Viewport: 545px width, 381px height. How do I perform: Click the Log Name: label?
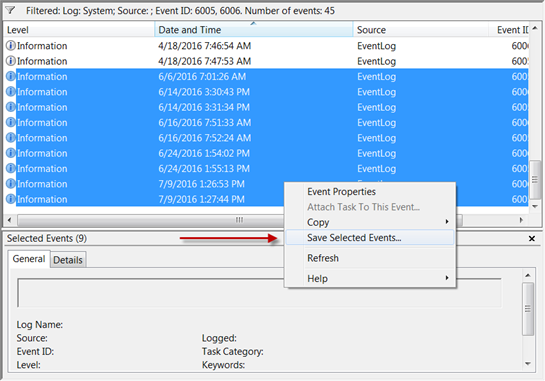click(x=40, y=325)
